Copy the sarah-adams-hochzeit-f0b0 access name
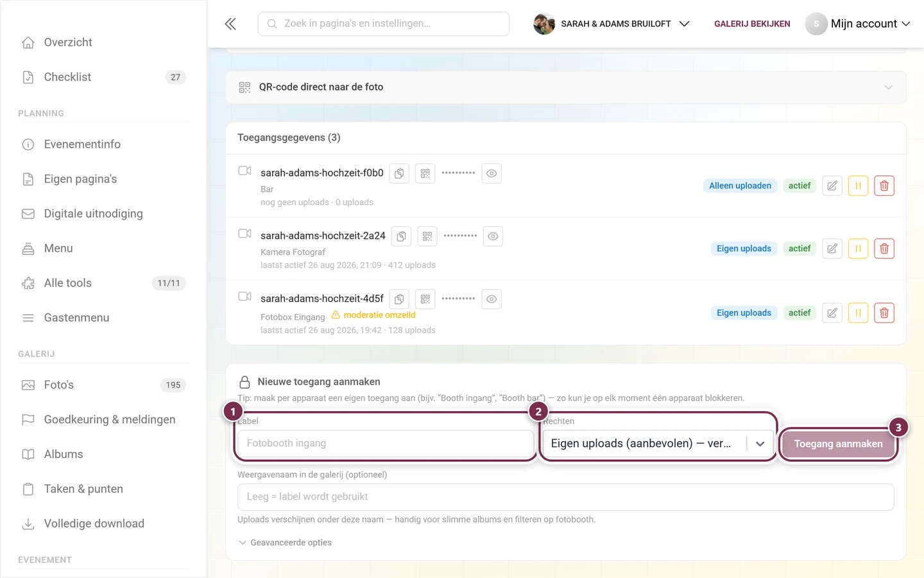924x578 pixels. click(x=399, y=173)
